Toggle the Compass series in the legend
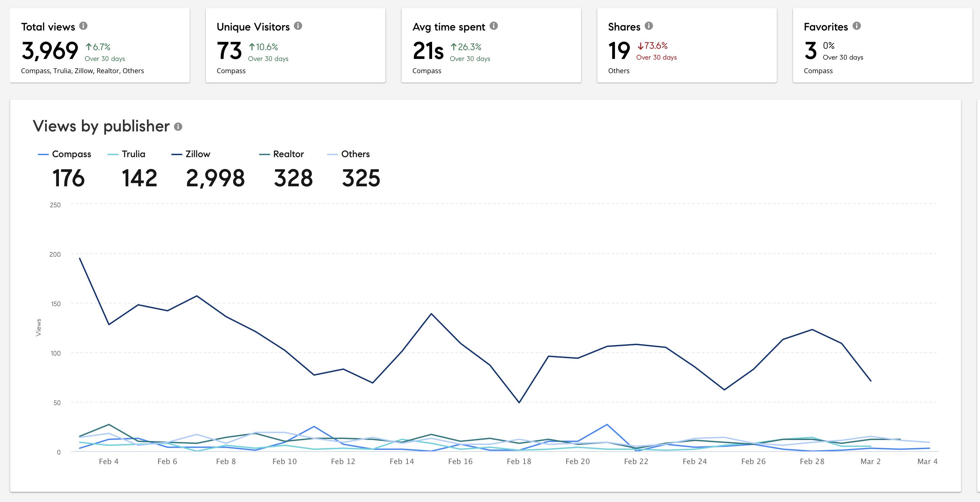This screenshot has height=502, width=980. [71, 154]
